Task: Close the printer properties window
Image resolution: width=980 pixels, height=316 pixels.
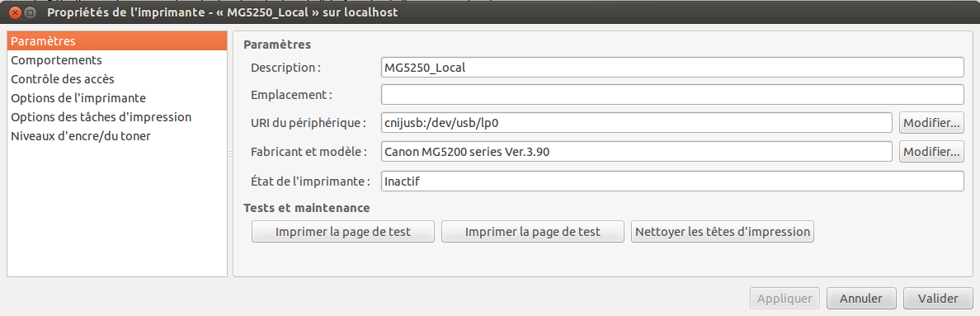Action: (x=16, y=12)
